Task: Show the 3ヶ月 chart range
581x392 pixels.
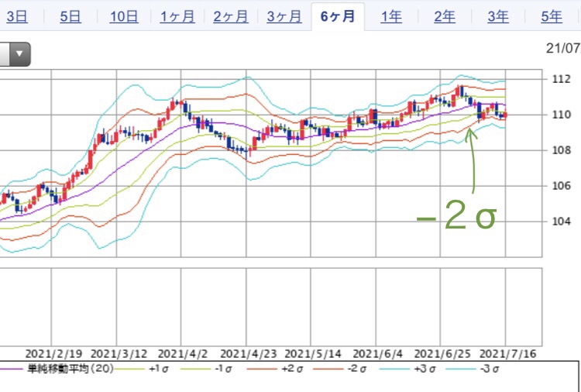Action: (x=284, y=17)
